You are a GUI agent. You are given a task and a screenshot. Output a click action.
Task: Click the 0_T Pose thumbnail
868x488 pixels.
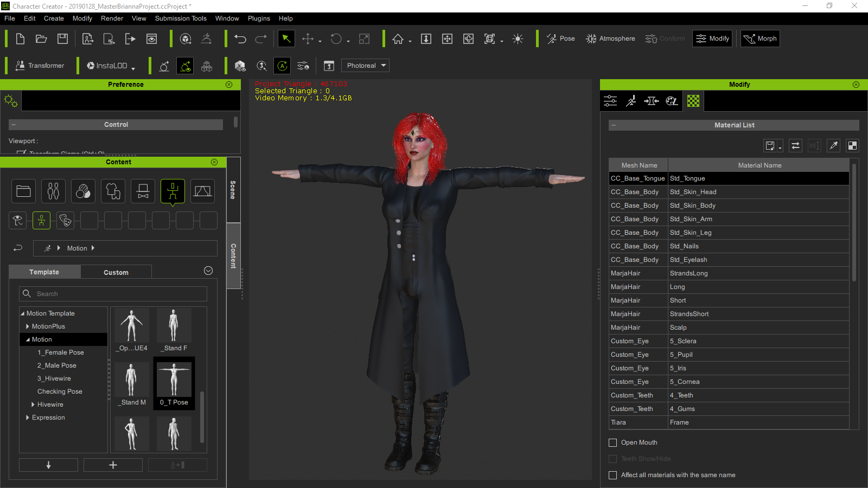(x=174, y=384)
